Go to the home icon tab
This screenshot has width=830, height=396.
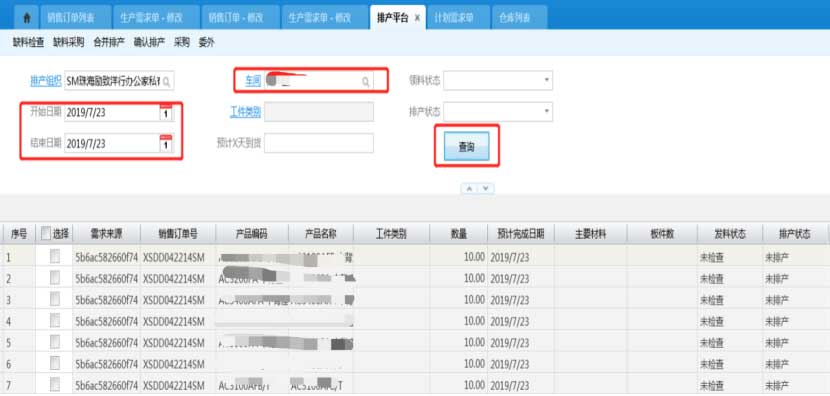pyautogui.click(x=27, y=17)
